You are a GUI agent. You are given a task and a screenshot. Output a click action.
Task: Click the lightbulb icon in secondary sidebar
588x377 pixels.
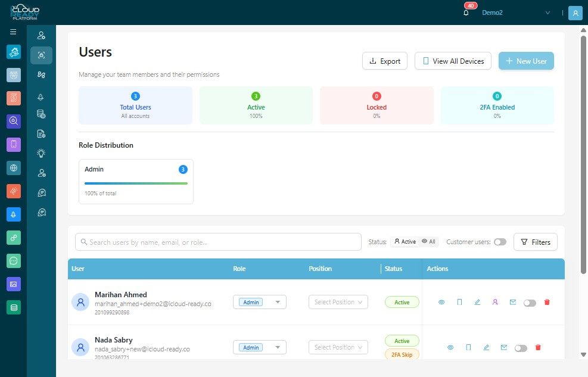pyautogui.click(x=41, y=153)
